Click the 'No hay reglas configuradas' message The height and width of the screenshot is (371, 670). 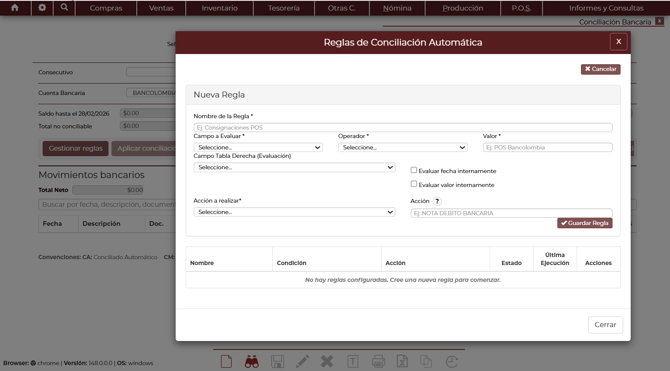pos(403,280)
